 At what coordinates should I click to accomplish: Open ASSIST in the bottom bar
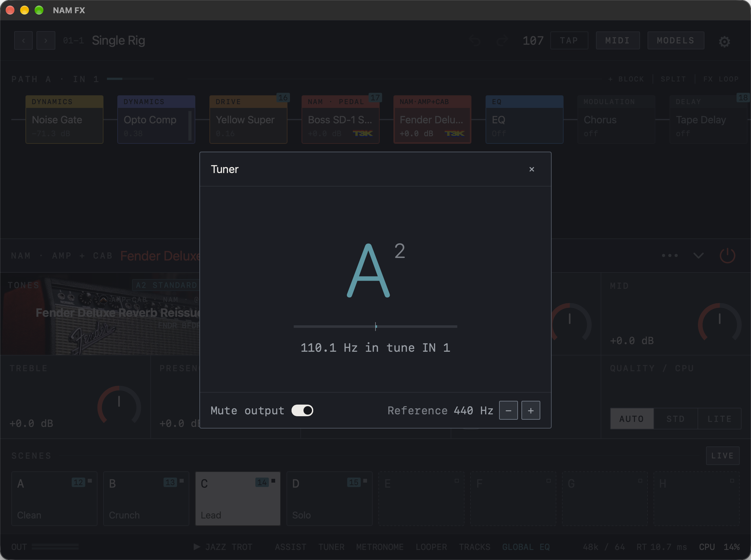click(x=291, y=547)
